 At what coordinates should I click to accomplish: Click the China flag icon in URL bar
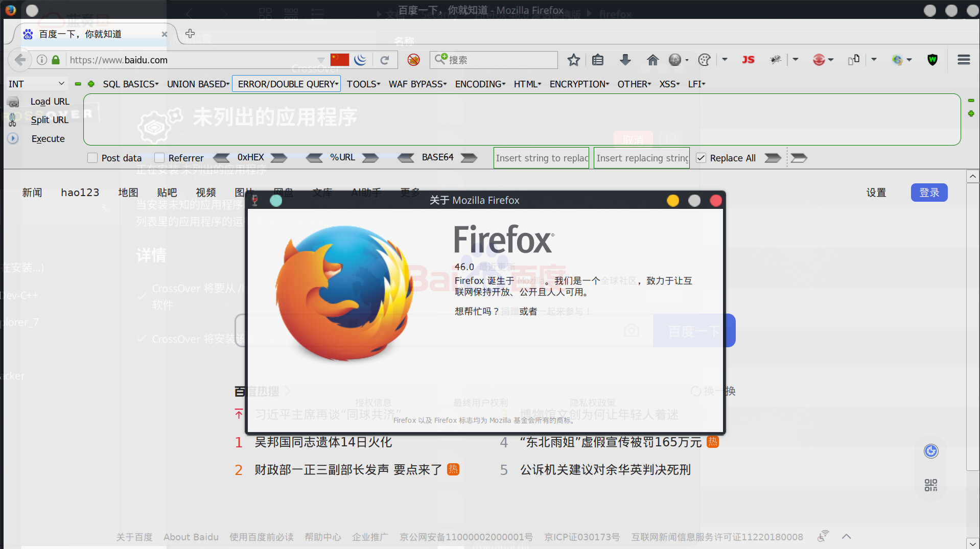tap(340, 60)
